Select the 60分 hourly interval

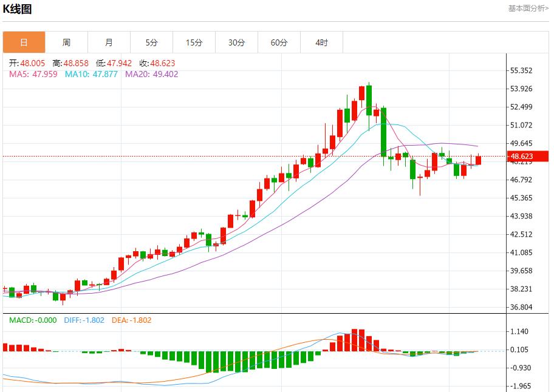pos(279,42)
